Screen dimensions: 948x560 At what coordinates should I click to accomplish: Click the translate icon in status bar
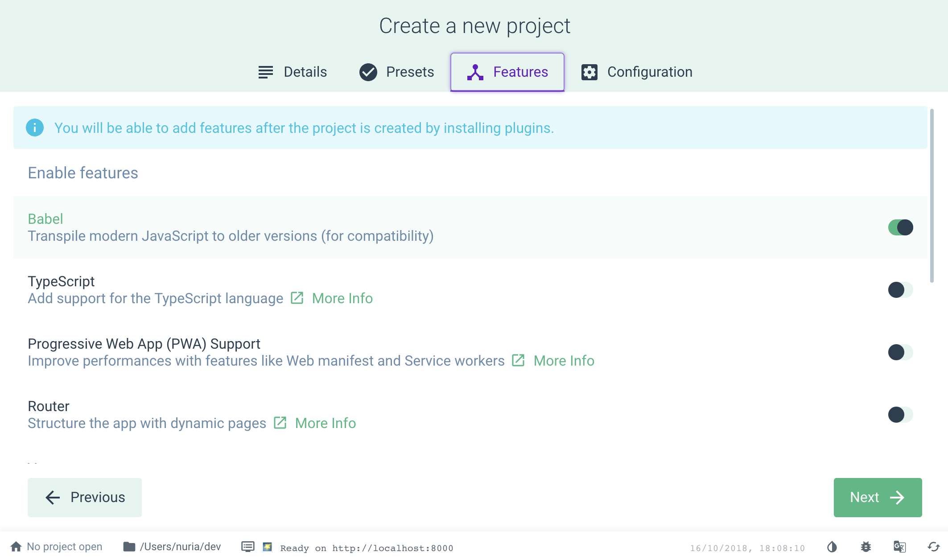click(x=900, y=547)
